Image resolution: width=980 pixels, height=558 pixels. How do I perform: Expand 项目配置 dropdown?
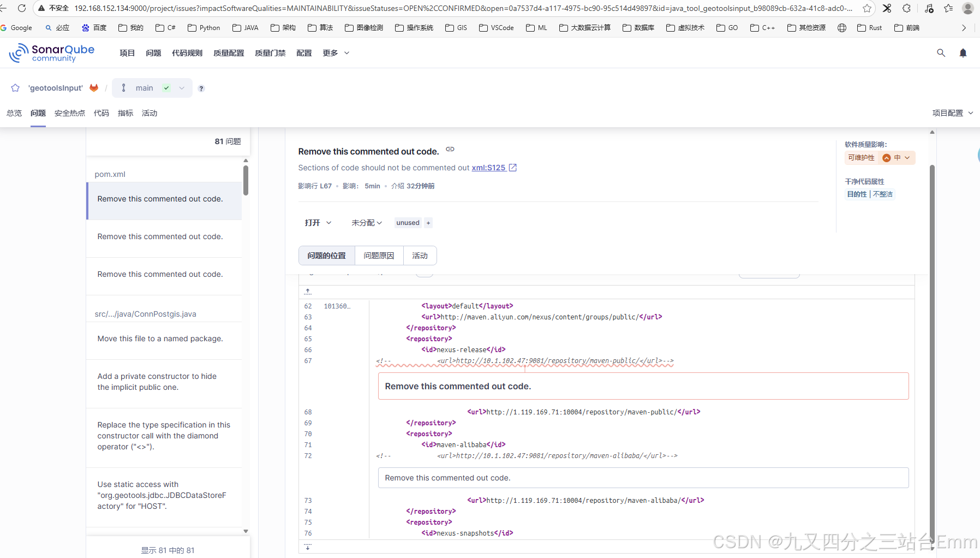click(x=953, y=113)
